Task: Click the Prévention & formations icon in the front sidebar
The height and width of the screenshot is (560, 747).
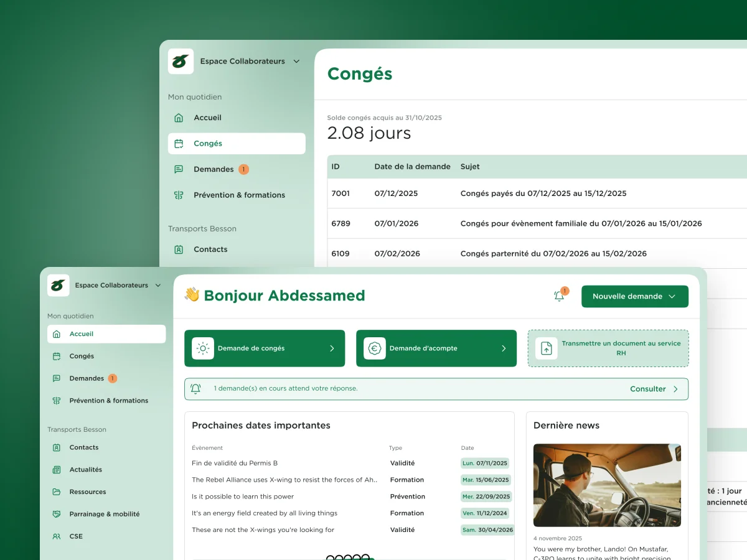Action: tap(57, 401)
